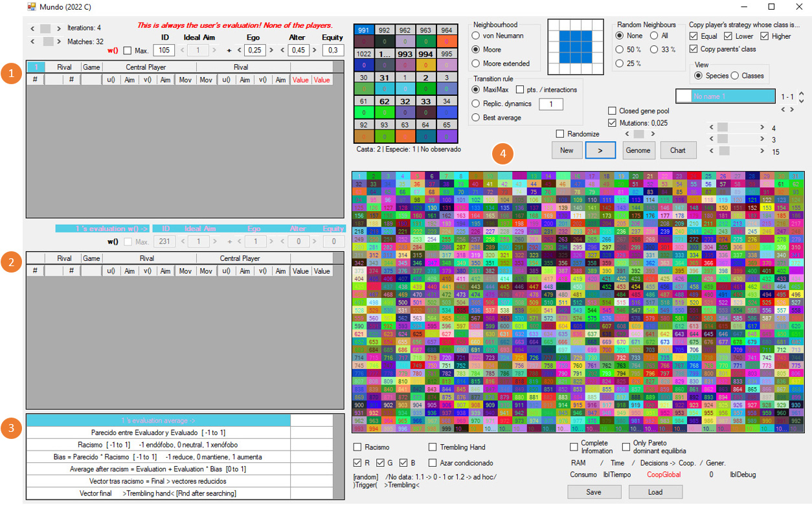
Task: Click up arrow of the '1 - 1' spinner
Action: click(802, 93)
